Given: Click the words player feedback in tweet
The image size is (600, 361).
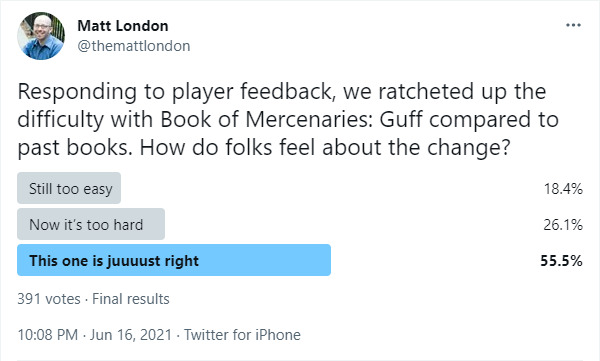Looking at the screenshot, I should [253, 92].
